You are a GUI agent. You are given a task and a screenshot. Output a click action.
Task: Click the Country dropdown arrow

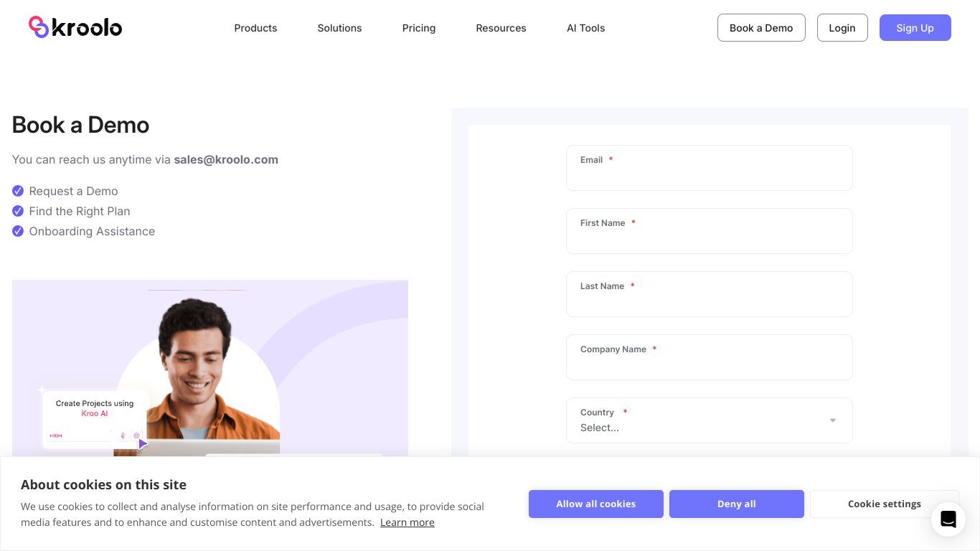833,420
